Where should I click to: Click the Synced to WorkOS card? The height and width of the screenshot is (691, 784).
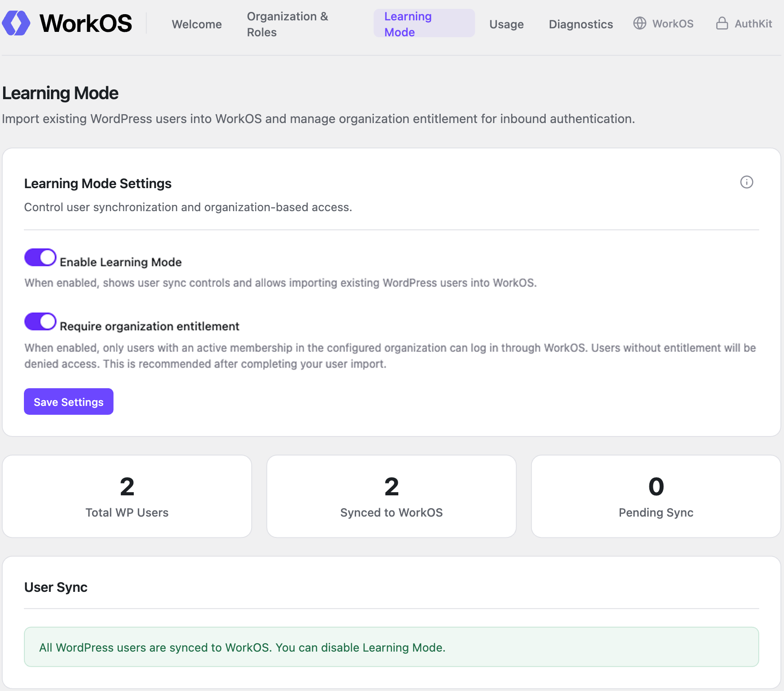pos(392,496)
